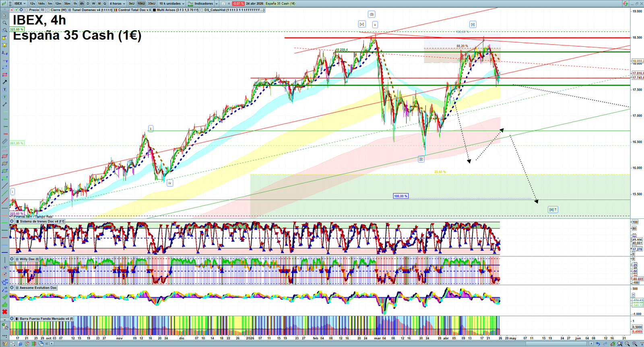Pick the blue text T tool
644x347 pixels.
click(x=4, y=89)
